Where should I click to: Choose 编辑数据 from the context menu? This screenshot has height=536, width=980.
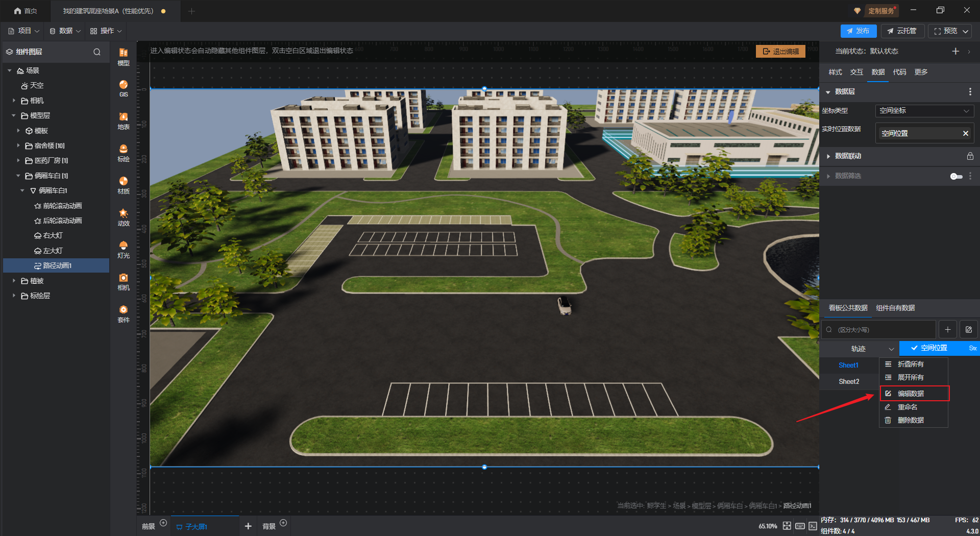click(x=911, y=394)
